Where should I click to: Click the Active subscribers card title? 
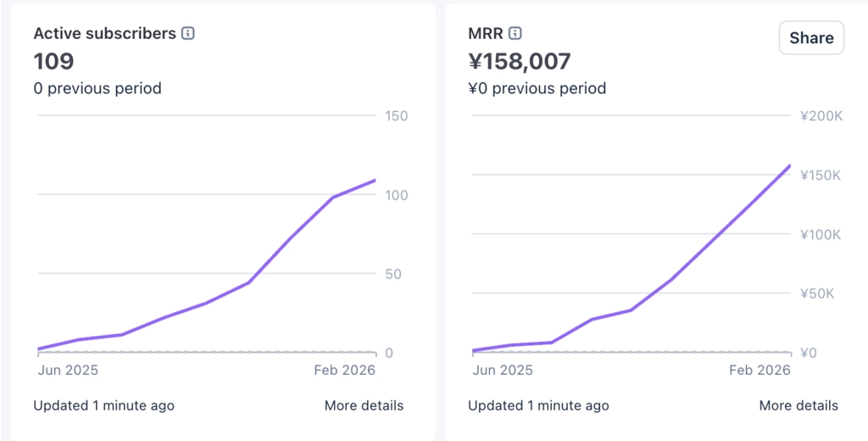point(104,34)
